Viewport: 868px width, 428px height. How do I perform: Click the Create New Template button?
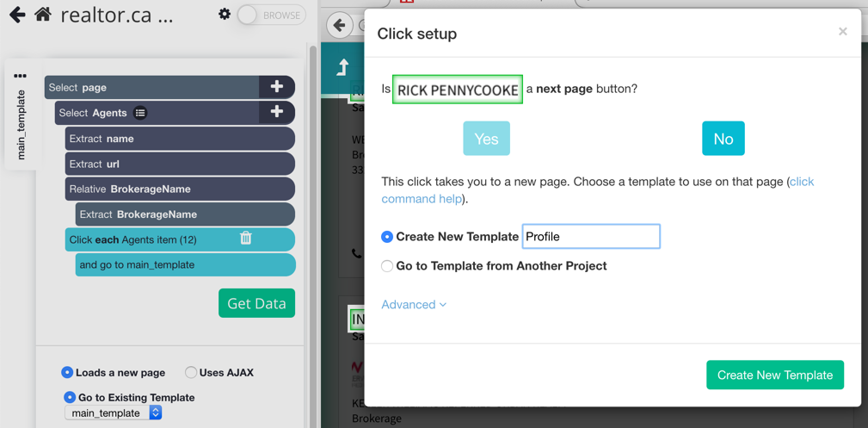(x=775, y=375)
